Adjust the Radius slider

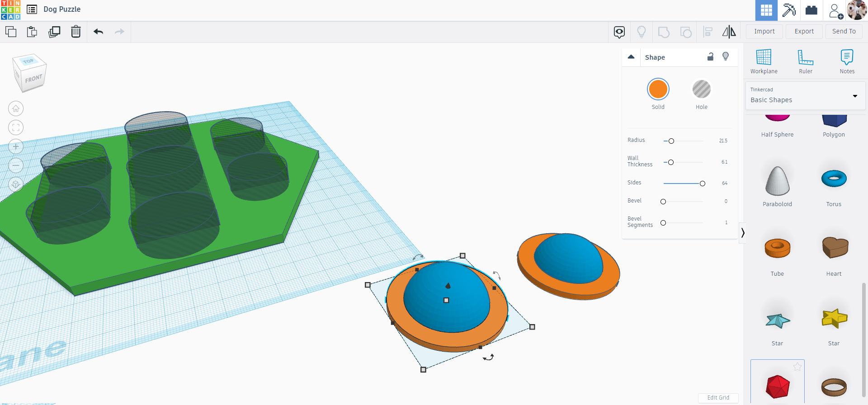click(x=671, y=141)
